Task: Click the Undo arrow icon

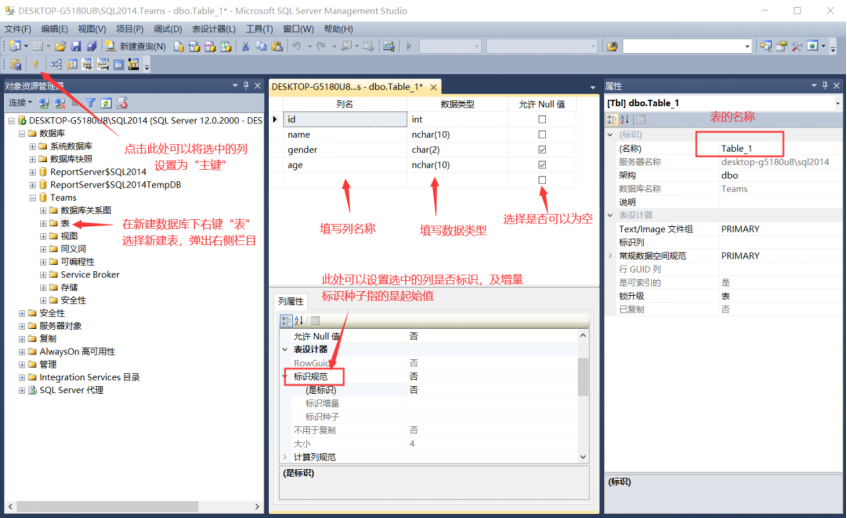Action: pyautogui.click(x=297, y=46)
